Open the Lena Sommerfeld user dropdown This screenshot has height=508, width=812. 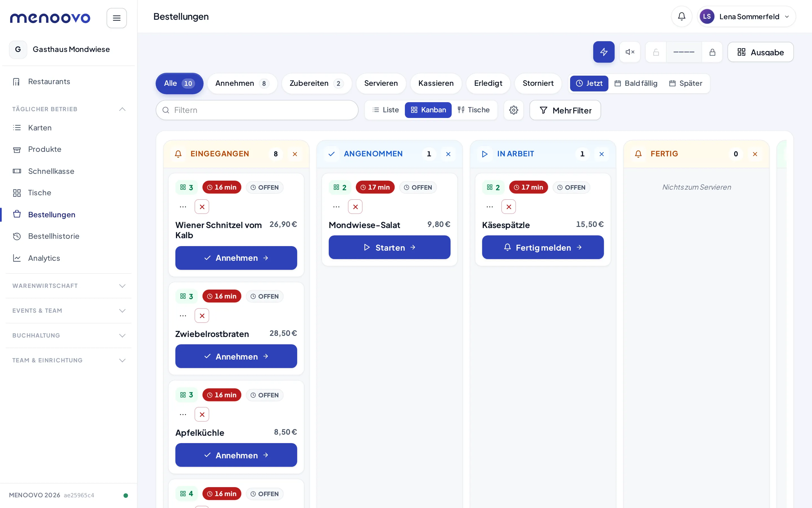[746, 16]
